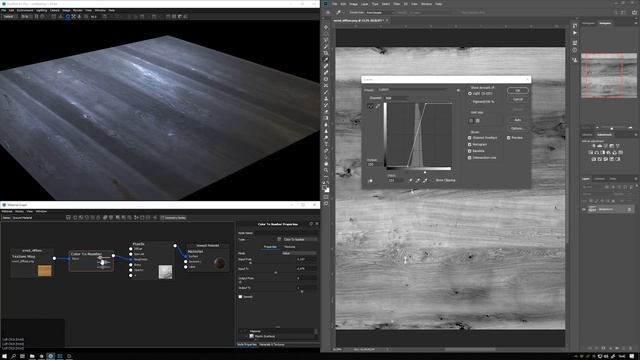The width and height of the screenshot is (640, 360).
Task: Select the Zoom tool in Photoshop toolbar
Action: pyautogui.click(x=326, y=171)
